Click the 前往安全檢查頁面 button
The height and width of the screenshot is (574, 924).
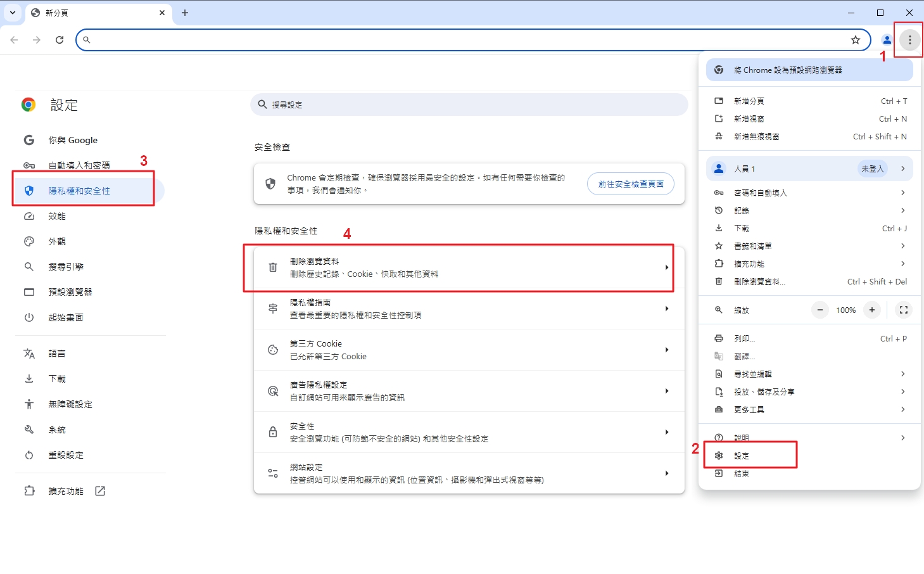(631, 184)
